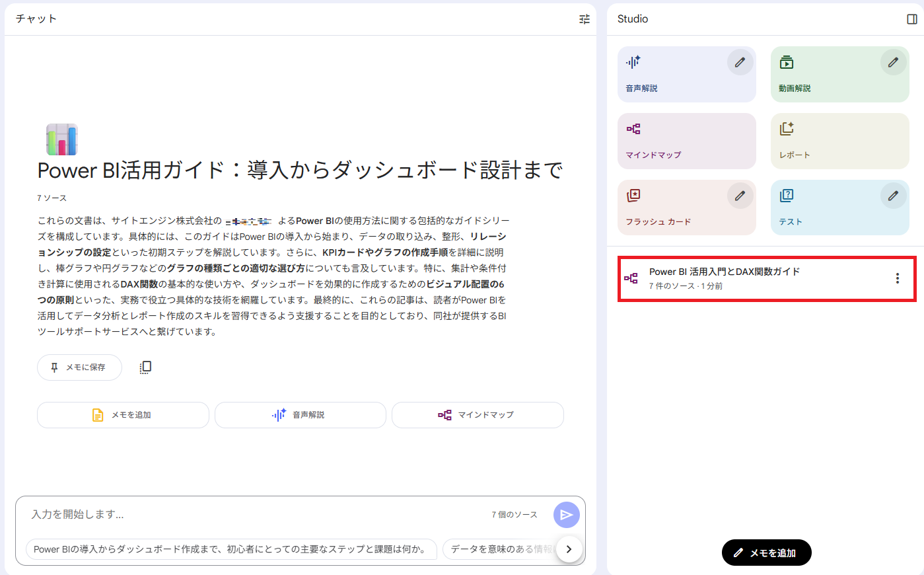This screenshot has width=924, height=575.
Task: Save summary with メモに保存 button
Action: (79, 367)
